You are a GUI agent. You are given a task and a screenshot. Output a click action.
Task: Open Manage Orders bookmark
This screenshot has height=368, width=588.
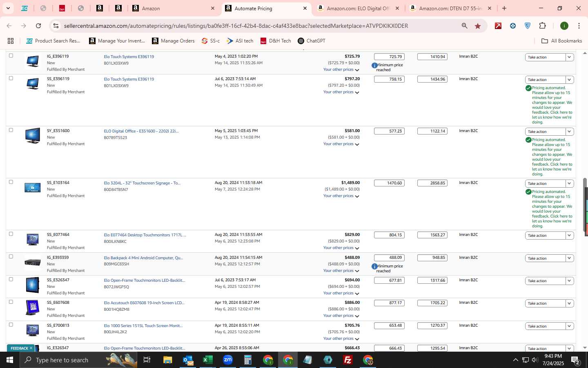pyautogui.click(x=173, y=41)
